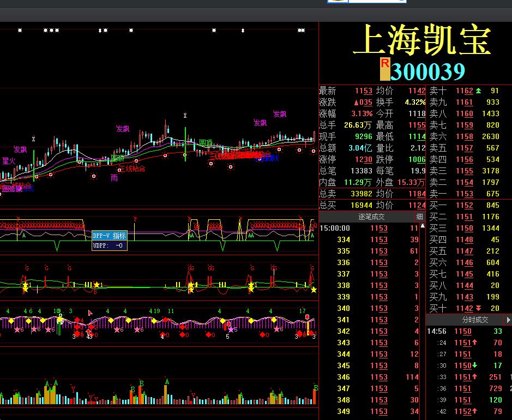Click the 总额 value 3.04亿

[360, 148]
